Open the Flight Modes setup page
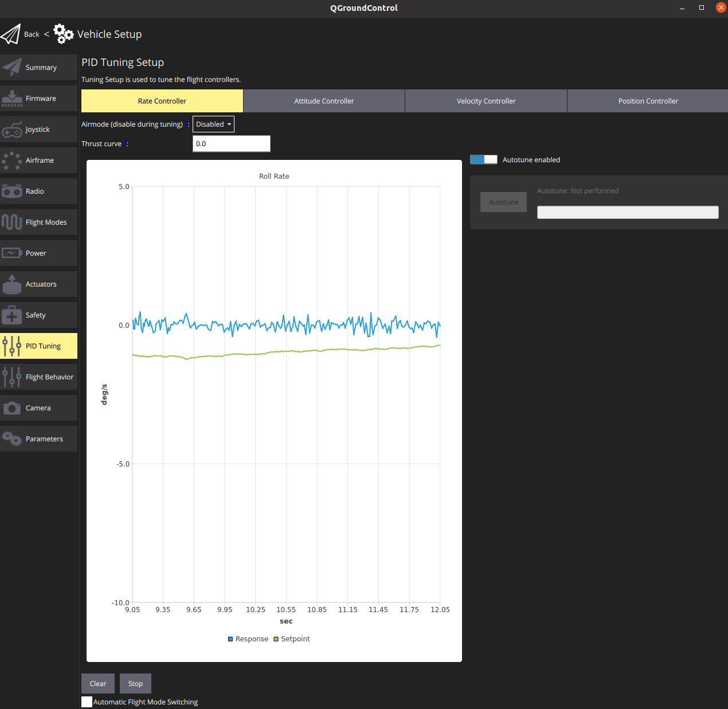Screen dimensions: 728x709 coord(38,222)
